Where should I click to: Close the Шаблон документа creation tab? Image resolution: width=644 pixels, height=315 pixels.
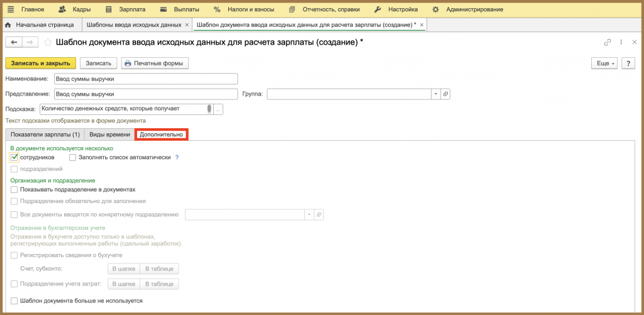[421, 25]
